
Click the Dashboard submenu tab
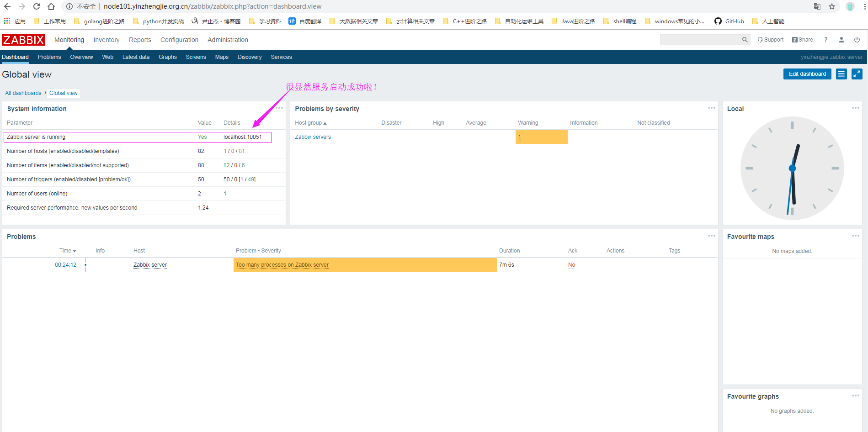(15, 57)
